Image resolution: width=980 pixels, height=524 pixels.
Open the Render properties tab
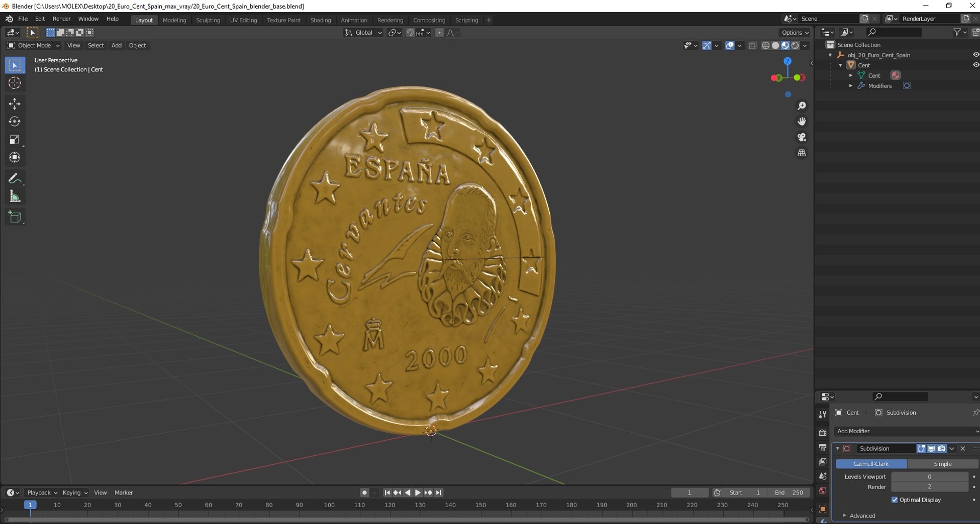point(822,433)
